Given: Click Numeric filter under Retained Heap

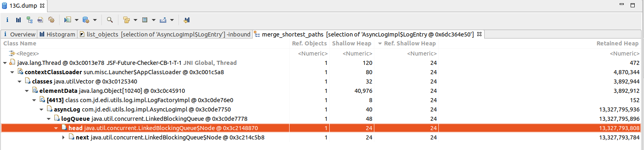Looking at the screenshot, I should [625, 54].
